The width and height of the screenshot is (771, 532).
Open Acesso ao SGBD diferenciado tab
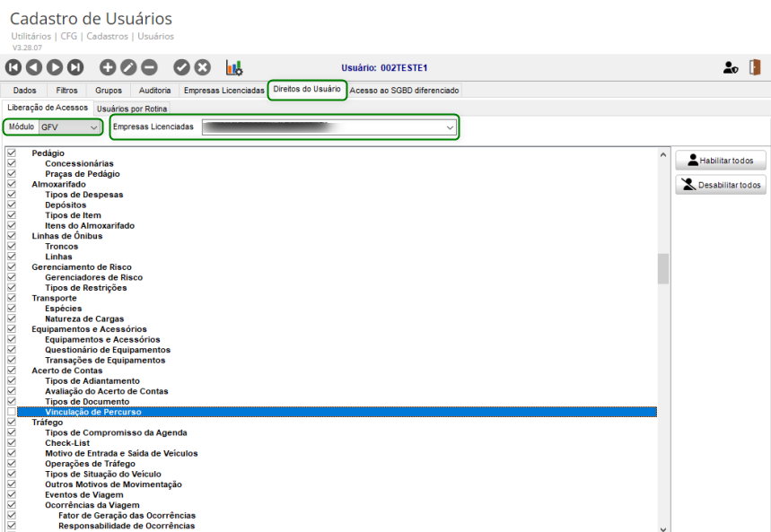pos(404,91)
